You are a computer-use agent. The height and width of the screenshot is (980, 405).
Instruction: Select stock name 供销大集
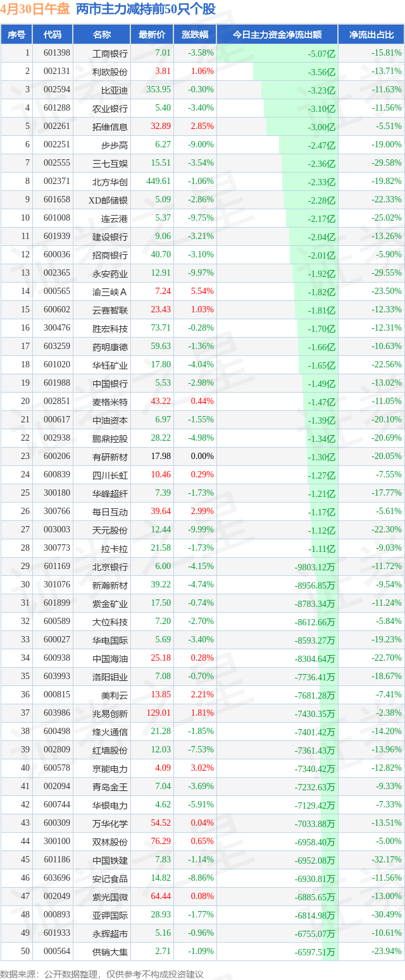point(110,952)
